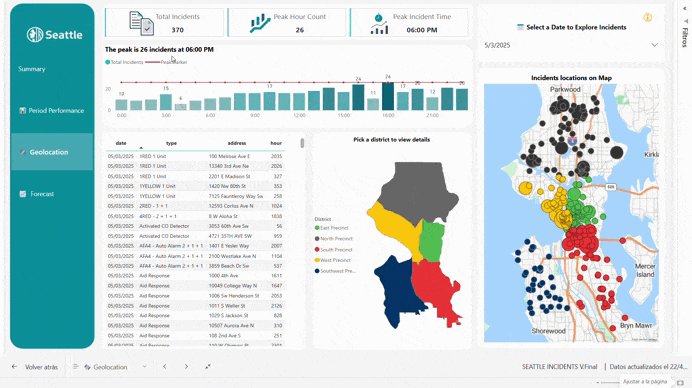Select the 2201 E Madison St row
The height and width of the screenshot is (388, 692).
[x=195, y=176]
